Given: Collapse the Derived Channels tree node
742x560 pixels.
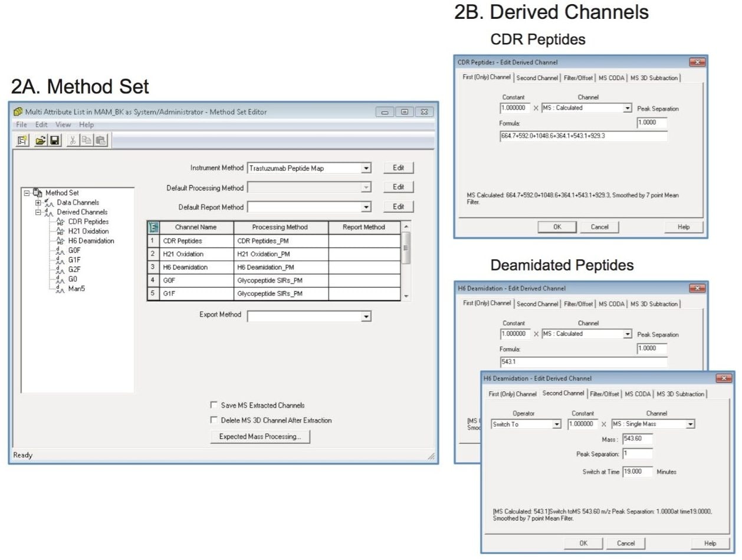Looking at the screenshot, I should [x=38, y=212].
